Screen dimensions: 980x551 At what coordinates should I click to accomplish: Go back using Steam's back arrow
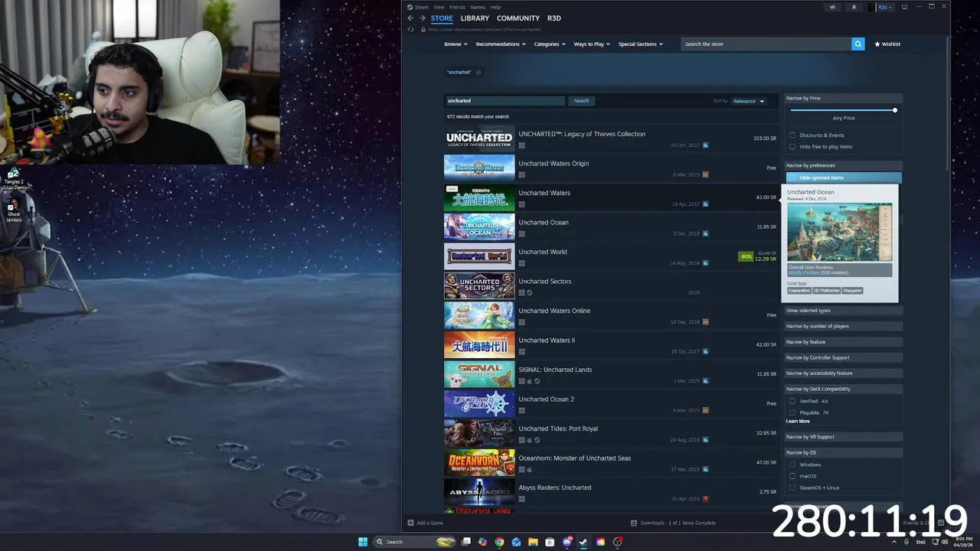click(x=410, y=18)
